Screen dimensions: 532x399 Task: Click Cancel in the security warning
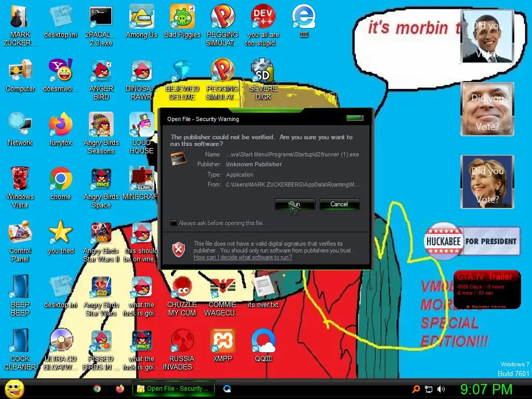[339, 204]
